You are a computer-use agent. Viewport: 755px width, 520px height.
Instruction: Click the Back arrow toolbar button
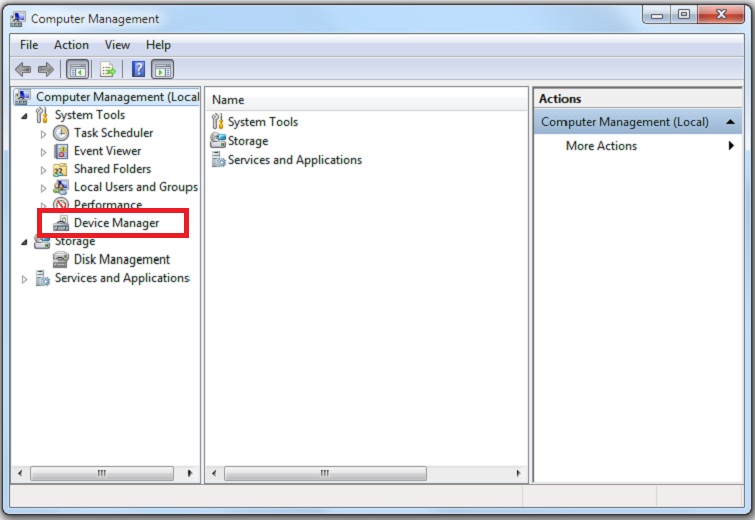point(22,69)
